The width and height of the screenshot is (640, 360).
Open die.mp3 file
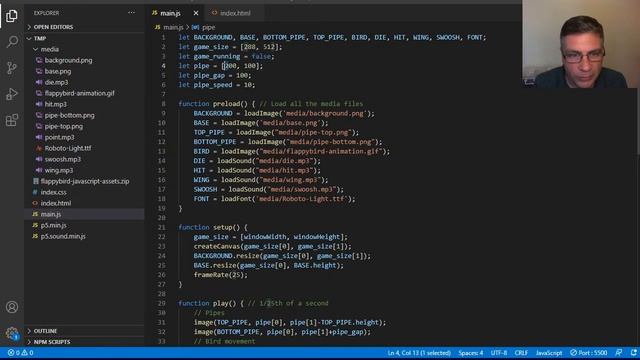(56, 82)
